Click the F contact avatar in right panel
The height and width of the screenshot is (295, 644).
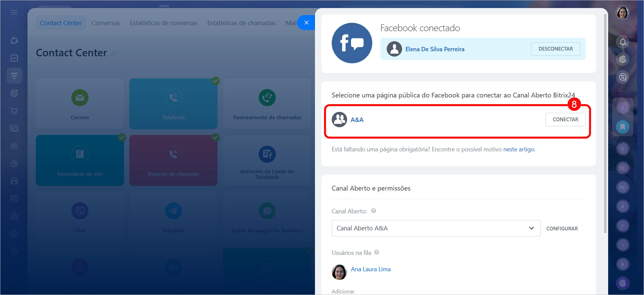[x=623, y=226]
